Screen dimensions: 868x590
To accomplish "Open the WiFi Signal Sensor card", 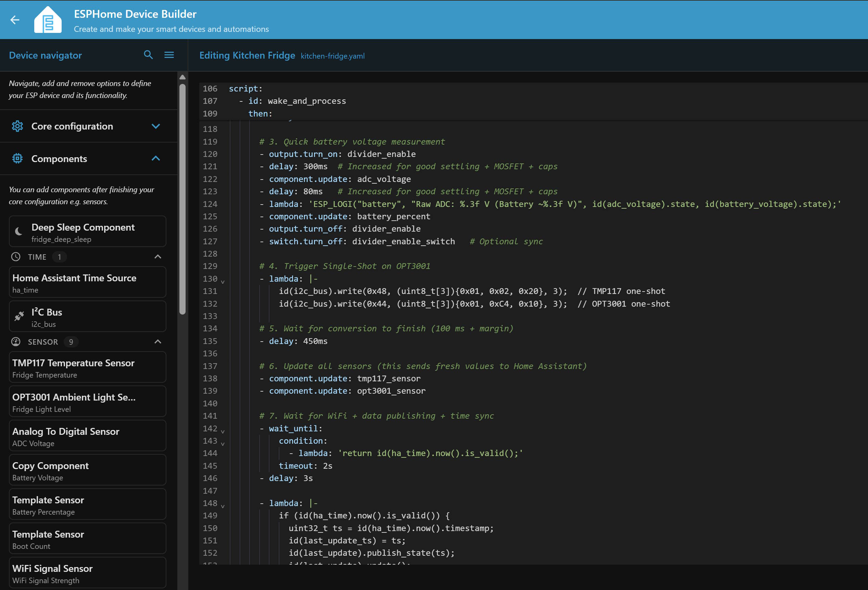I will [87, 573].
